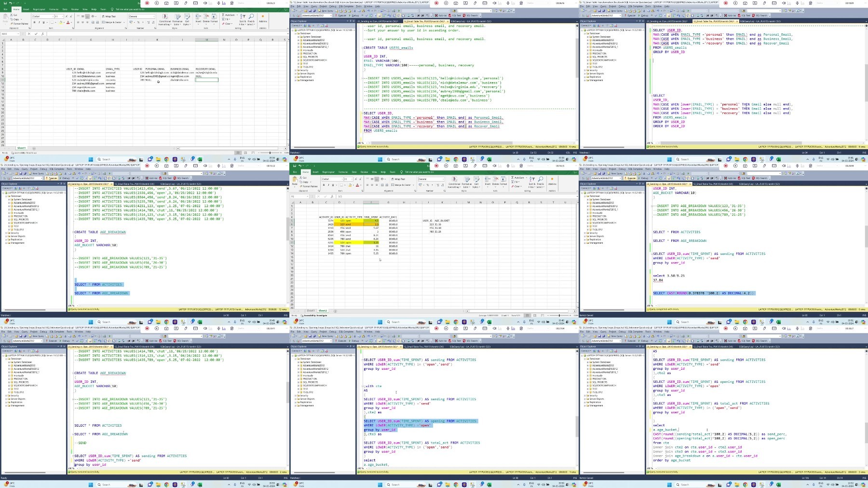Open font size box in center Excel window

point(348,179)
